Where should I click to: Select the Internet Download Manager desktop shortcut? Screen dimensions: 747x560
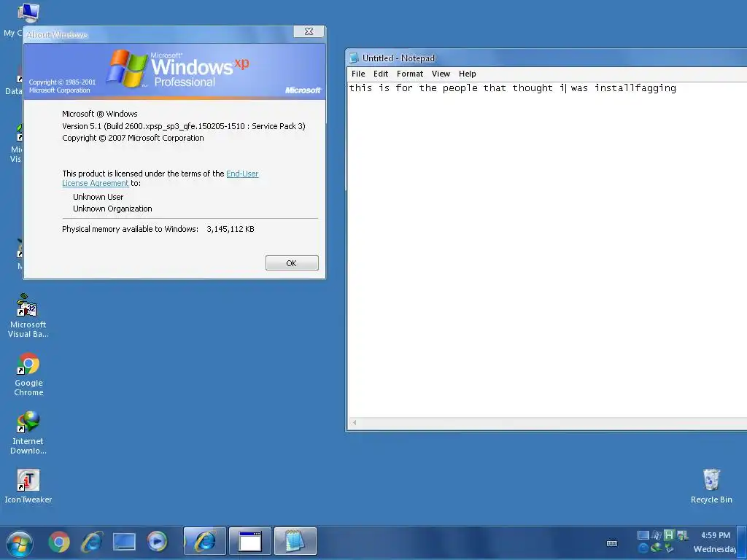(x=28, y=432)
